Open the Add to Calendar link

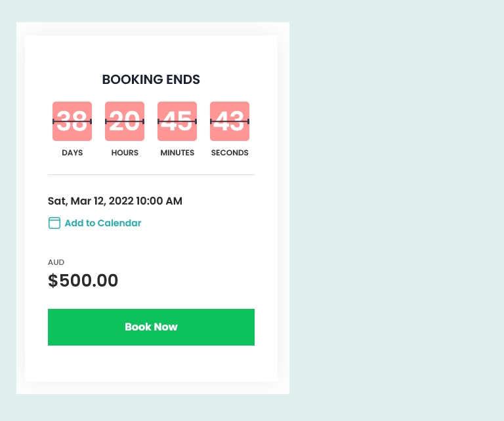click(103, 223)
